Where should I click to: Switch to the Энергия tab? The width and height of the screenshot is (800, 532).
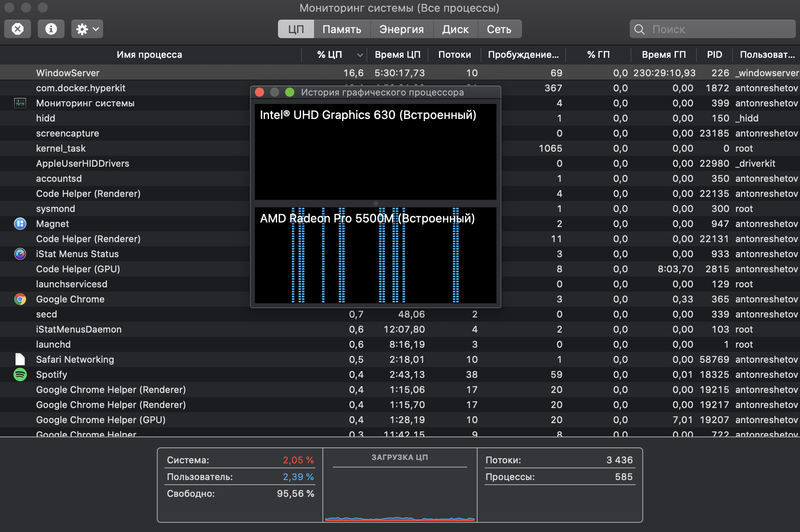pyautogui.click(x=402, y=29)
